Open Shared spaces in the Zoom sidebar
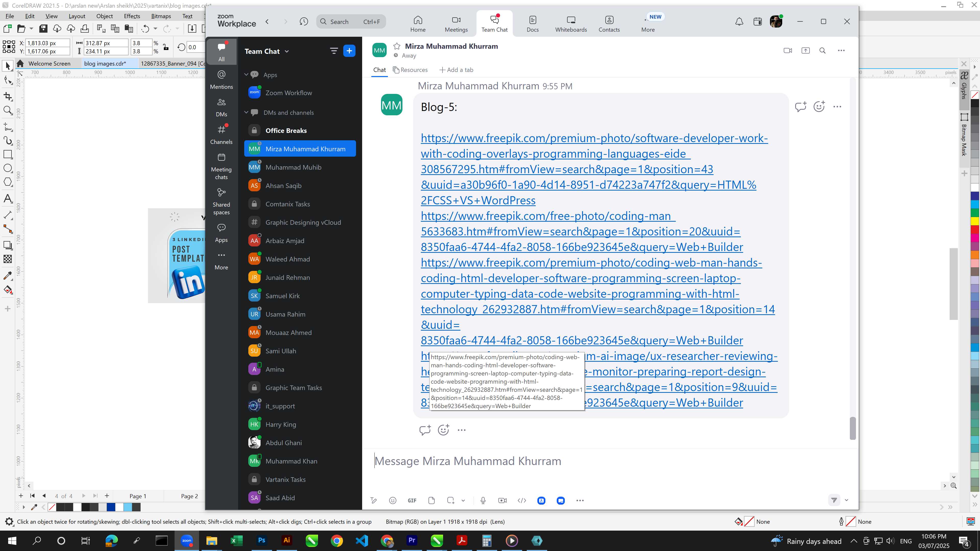980x551 pixels. click(x=222, y=202)
